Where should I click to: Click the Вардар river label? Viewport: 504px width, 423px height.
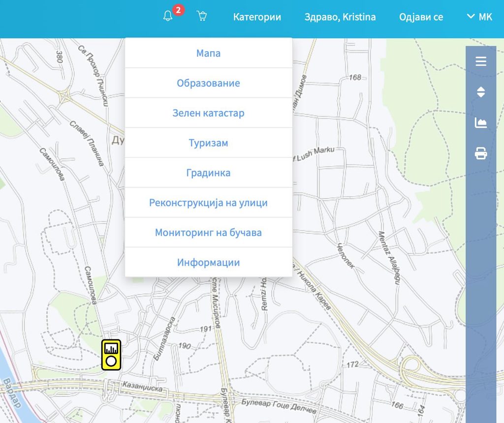12,393
